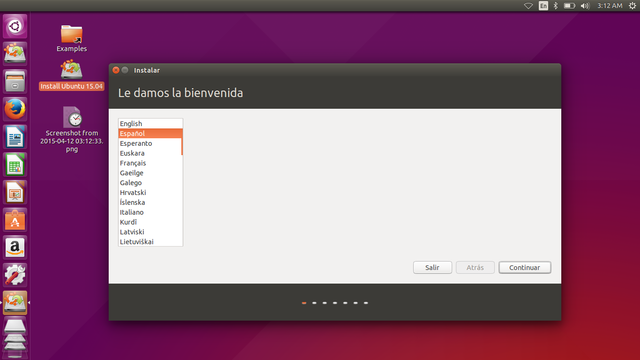Open the network indicator in the top panel
Viewport: 640px width, 360px height.
528,6
